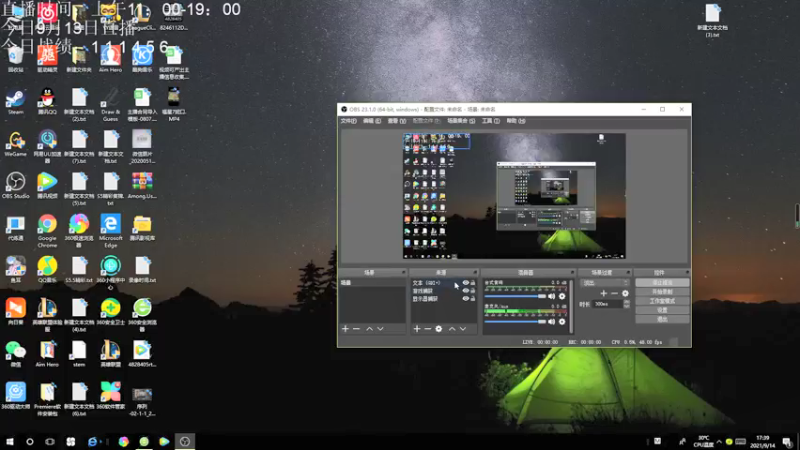Open the scene transition type dropdown
Image resolution: width=800 pixels, height=450 pixels.
[x=606, y=283]
